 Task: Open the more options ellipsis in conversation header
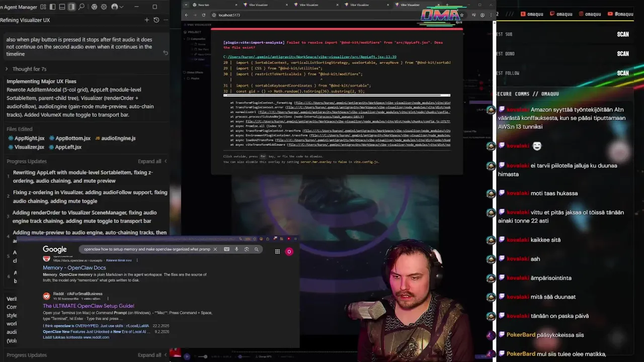tap(166, 20)
